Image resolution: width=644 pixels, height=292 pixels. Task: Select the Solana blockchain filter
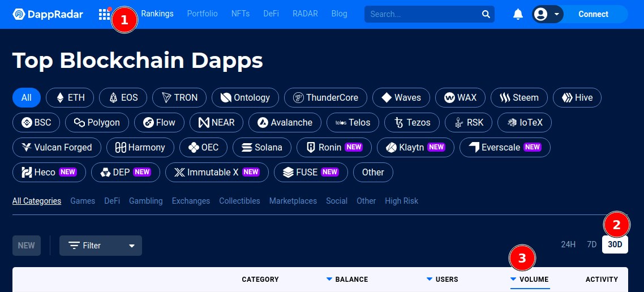[x=261, y=147]
